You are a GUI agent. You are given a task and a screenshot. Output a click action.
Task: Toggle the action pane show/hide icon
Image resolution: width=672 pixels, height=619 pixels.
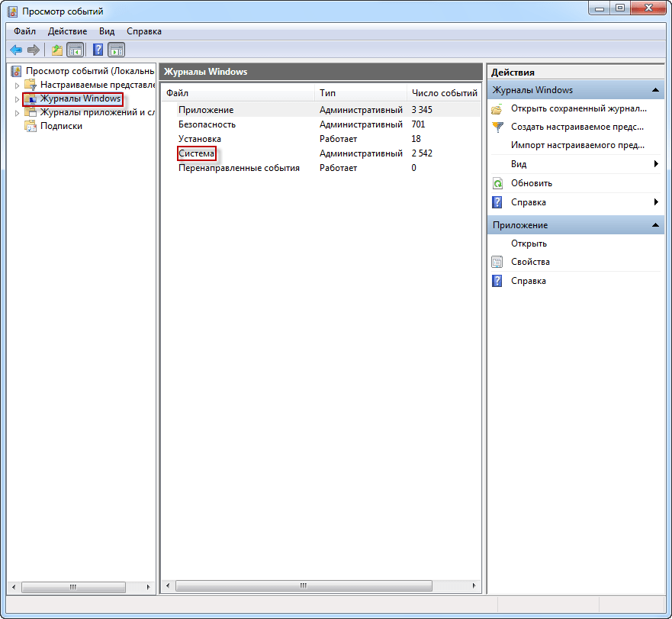tap(116, 50)
